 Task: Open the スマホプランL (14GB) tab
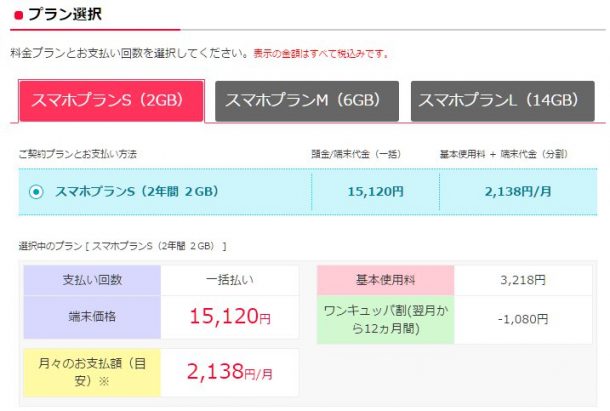pyautogui.click(x=498, y=101)
